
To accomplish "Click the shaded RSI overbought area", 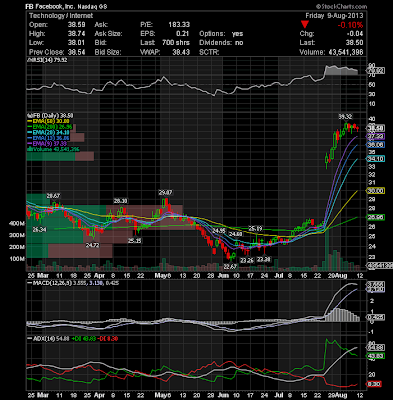I will (x=341, y=70).
